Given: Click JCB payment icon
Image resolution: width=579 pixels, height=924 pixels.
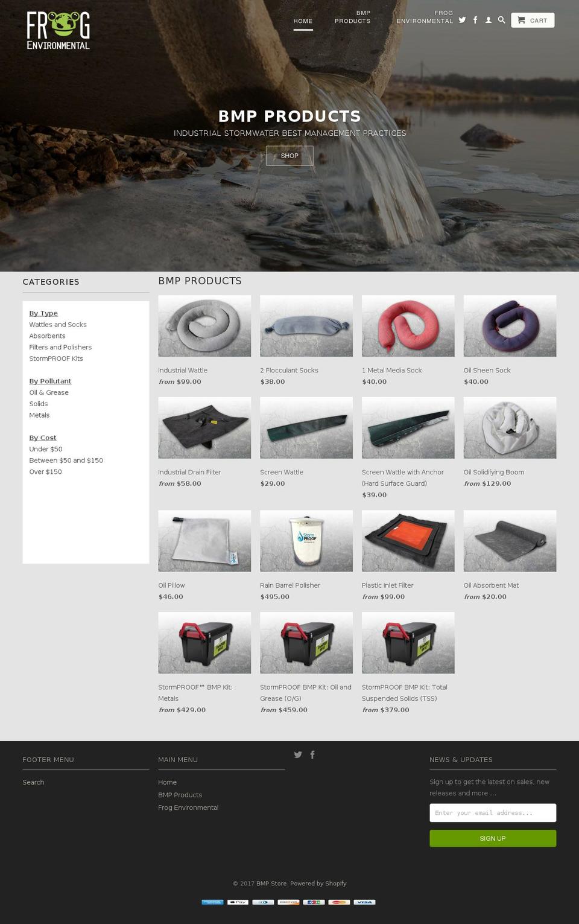Looking at the screenshot, I should point(314,902).
